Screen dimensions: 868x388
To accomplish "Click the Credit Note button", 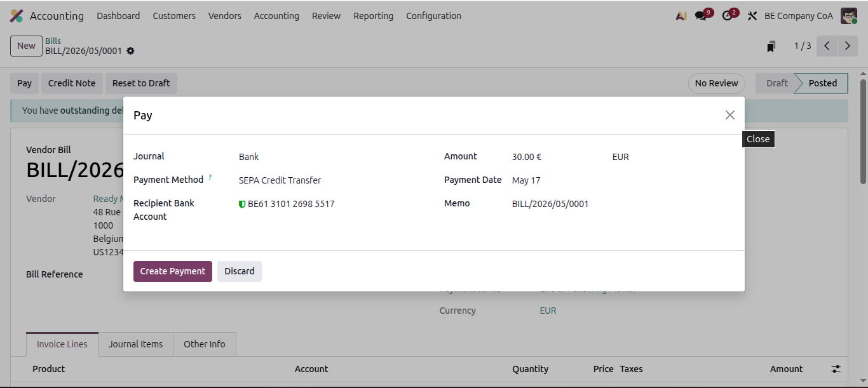I will tap(72, 83).
